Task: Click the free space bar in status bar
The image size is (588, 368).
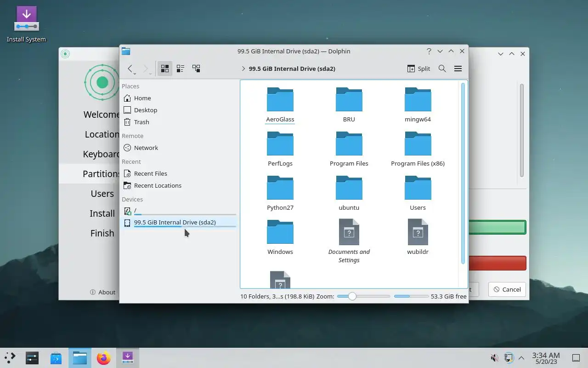Action: coord(411,296)
